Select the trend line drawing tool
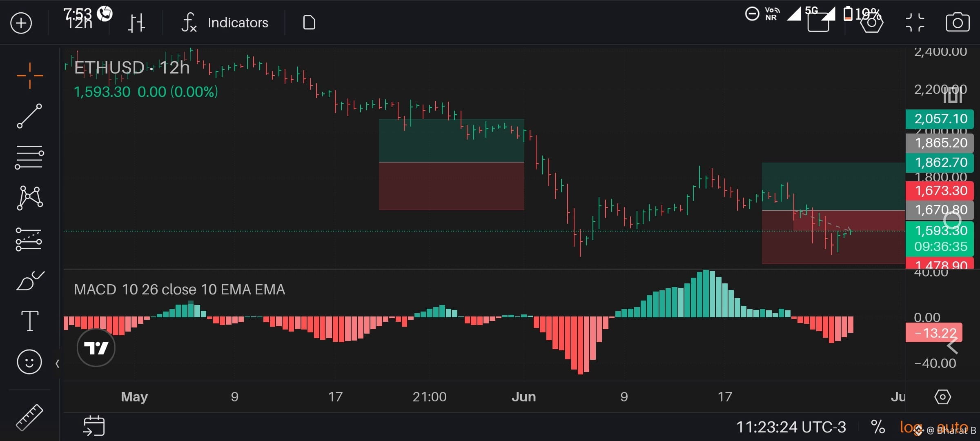 (x=29, y=116)
